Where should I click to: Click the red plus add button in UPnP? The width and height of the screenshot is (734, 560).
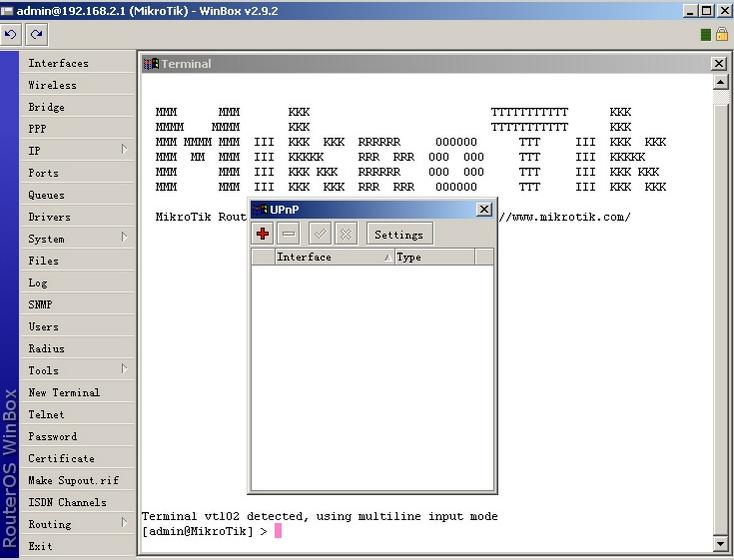pos(262,234)
